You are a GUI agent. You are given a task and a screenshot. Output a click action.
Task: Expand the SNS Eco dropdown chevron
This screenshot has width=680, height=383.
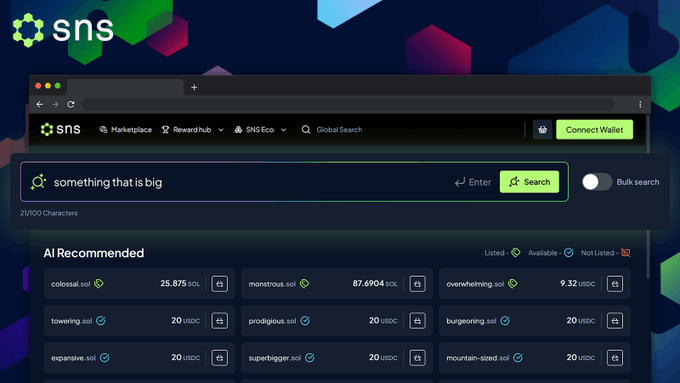284,130
